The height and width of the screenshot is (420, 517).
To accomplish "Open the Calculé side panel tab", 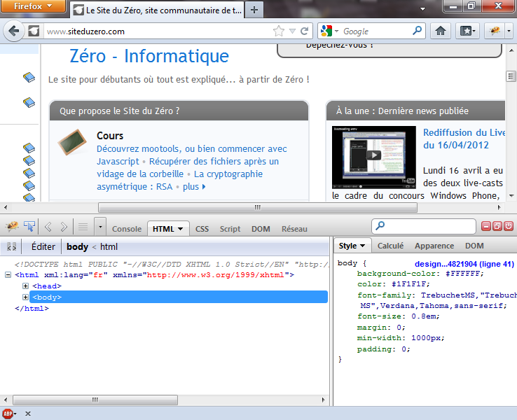I will [390, 246].
